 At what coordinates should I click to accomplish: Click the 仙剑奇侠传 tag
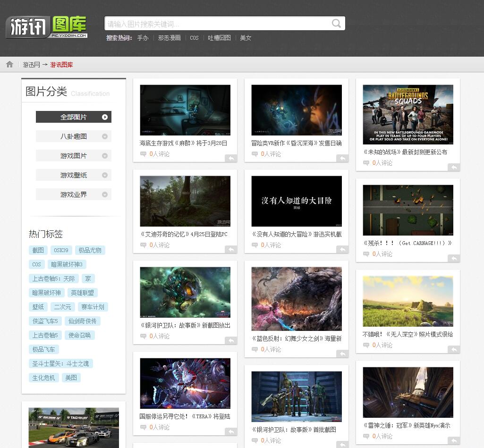tap(83, 321)
